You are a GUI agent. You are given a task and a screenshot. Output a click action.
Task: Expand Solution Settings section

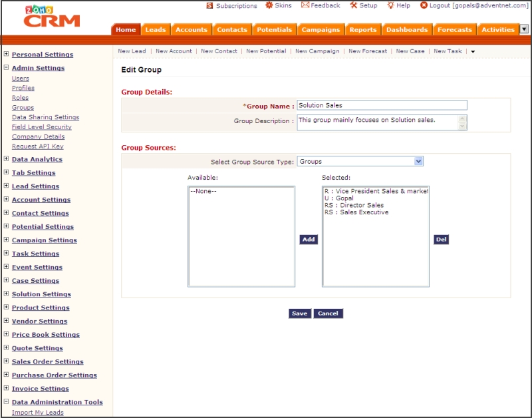click(x=6, y=294)
